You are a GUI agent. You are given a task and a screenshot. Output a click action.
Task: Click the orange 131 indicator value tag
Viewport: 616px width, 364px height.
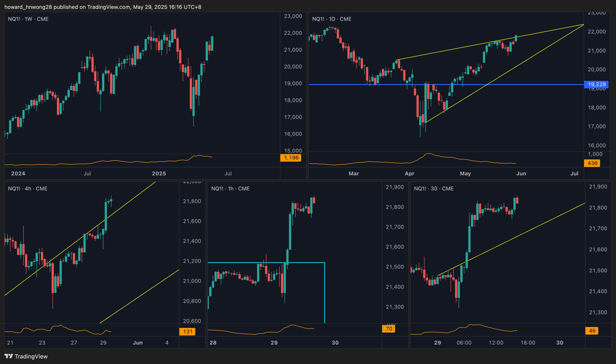pos(187,332)
